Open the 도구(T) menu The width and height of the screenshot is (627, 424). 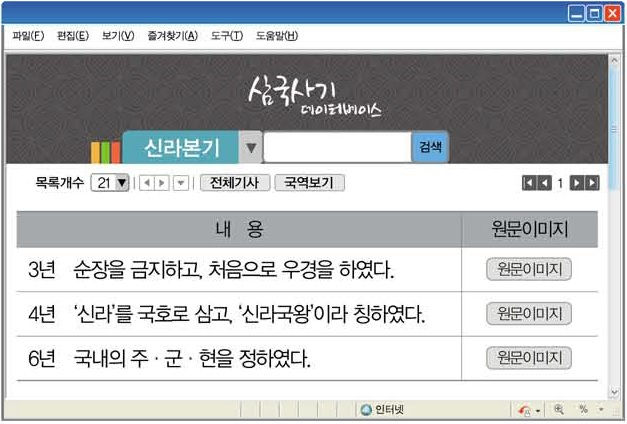click(226, 37)
